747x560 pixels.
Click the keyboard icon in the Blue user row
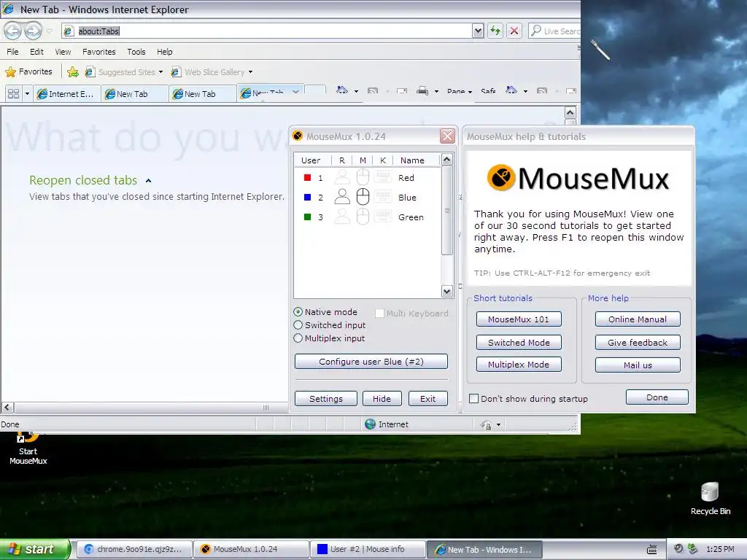coord(383,196)
